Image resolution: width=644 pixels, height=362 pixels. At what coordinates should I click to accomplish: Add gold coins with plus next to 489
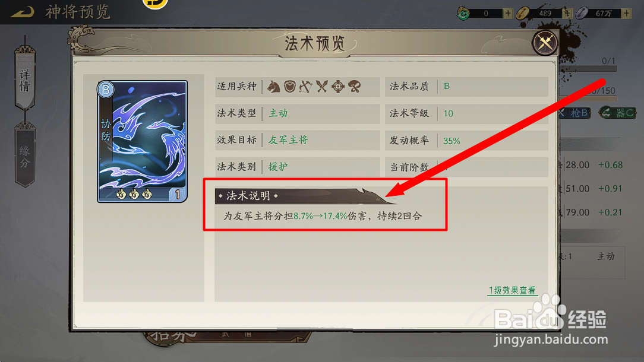point(567,13)
